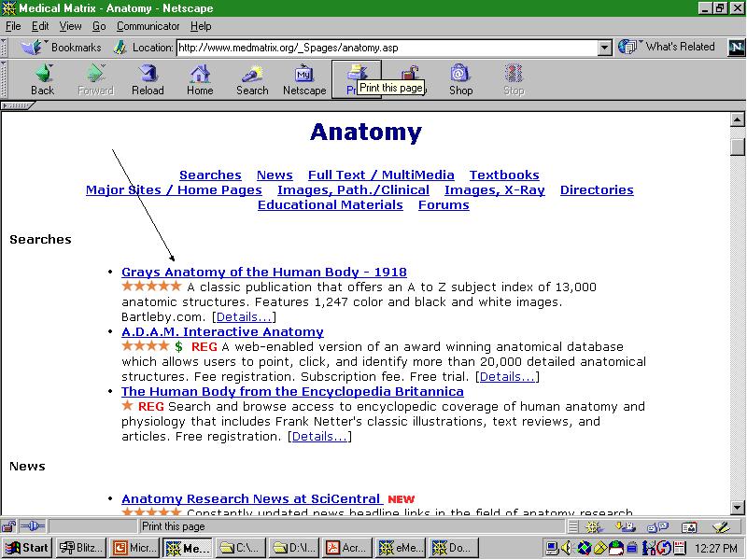The width and height of the screenshot is (747, 560).
Task: Click the vertical scrollbar down arrow
Action: tap(738, 507)
